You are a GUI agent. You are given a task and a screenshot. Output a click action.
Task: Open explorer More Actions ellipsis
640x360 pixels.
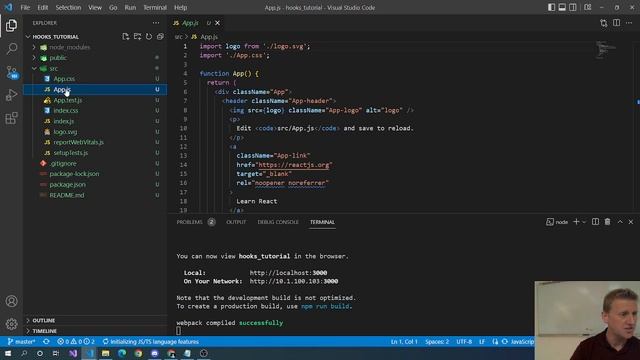(156, 23)
